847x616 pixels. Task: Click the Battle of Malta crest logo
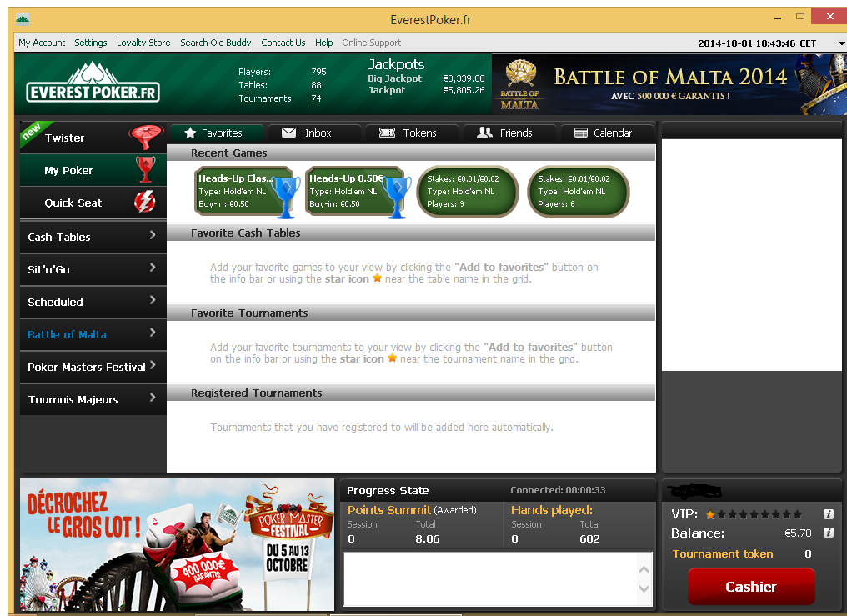click(519, 83)
